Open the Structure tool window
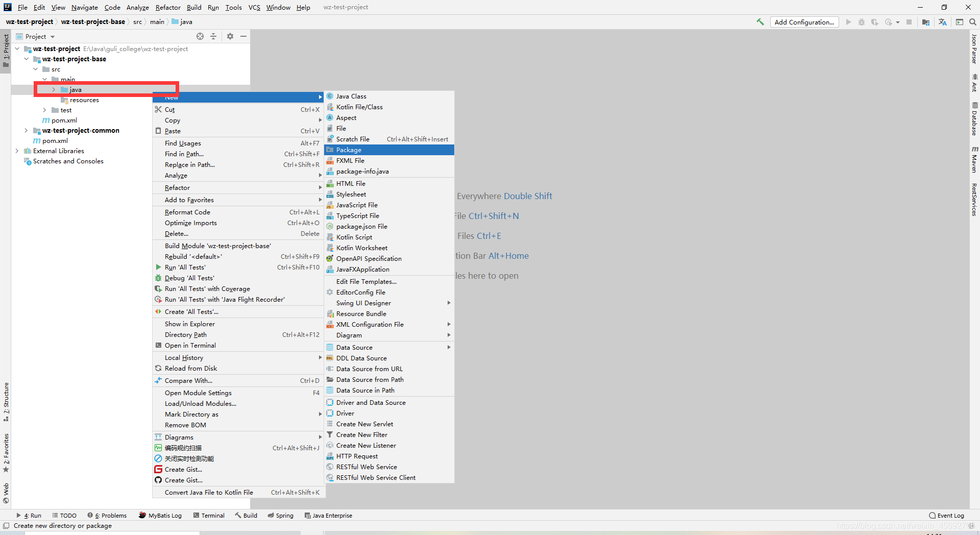980x535 pixels. pyautogui.click(x=6, y=402)
